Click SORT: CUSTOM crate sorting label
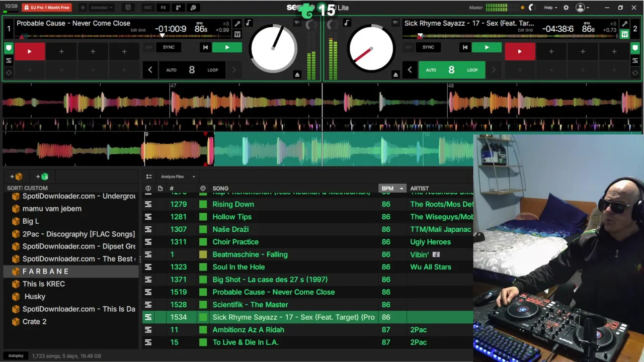 pyautogui.click(x=27, y=188)
